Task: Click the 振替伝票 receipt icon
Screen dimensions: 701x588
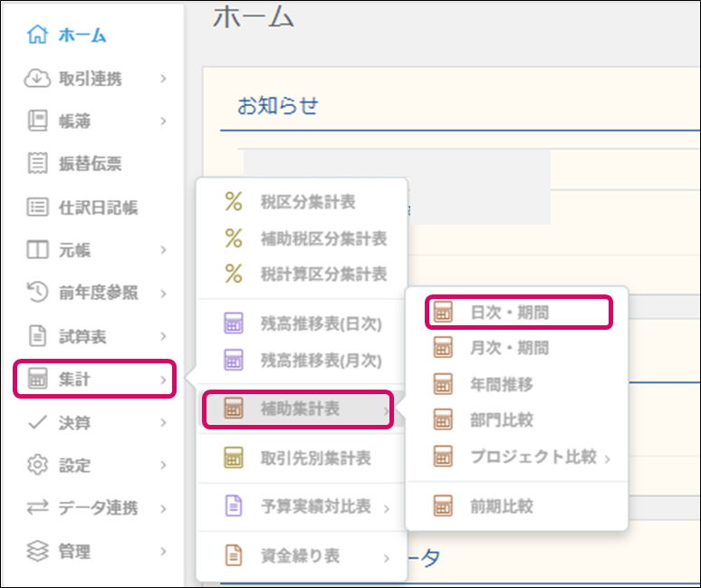Action: point(37,164)
